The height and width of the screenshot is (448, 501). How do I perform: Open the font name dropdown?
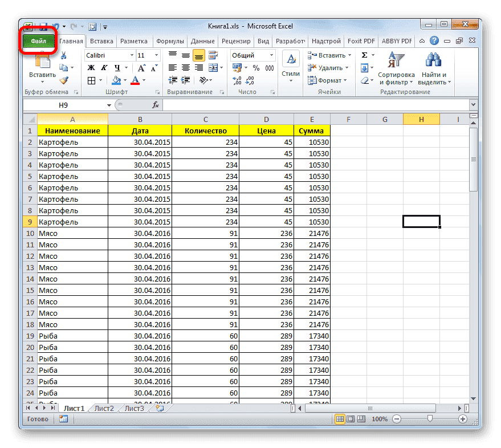[131, 55]
